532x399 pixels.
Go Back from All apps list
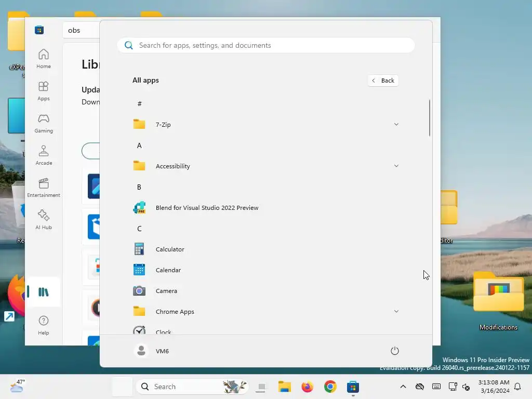[x=383, y=81]
